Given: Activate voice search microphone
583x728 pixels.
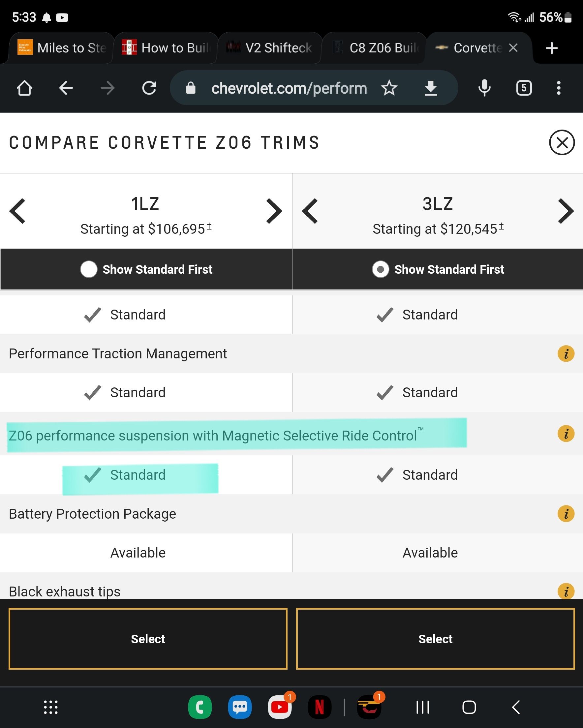Looking at the screenshot, I should point(484,88).
